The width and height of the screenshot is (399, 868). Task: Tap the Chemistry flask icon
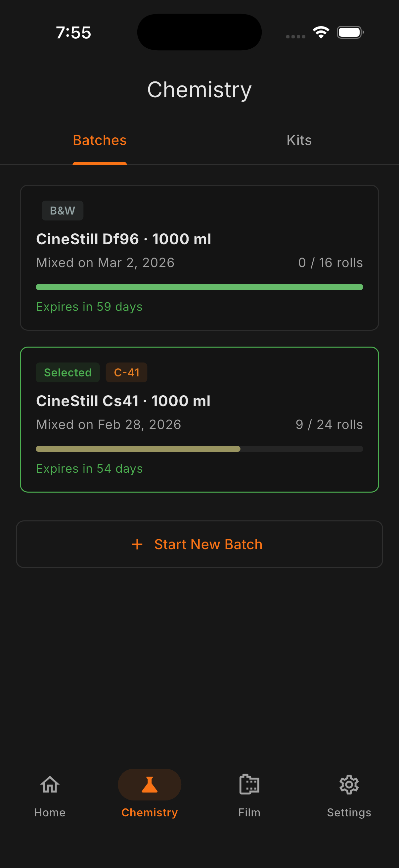150,785
